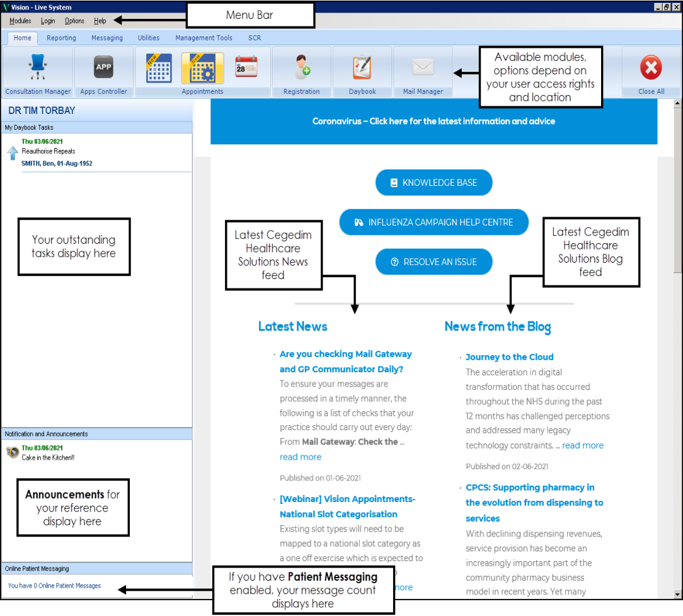Launch the Apps Controller

pos(104,72)
